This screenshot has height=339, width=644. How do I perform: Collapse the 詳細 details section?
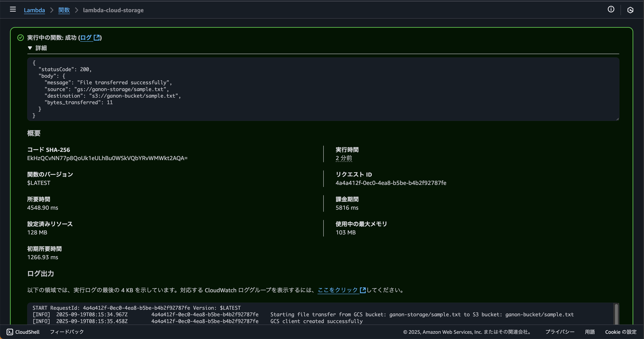(x=30, y=48)
